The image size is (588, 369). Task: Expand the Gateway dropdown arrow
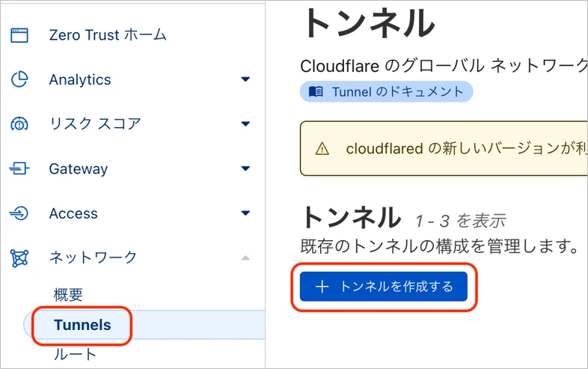245,169
